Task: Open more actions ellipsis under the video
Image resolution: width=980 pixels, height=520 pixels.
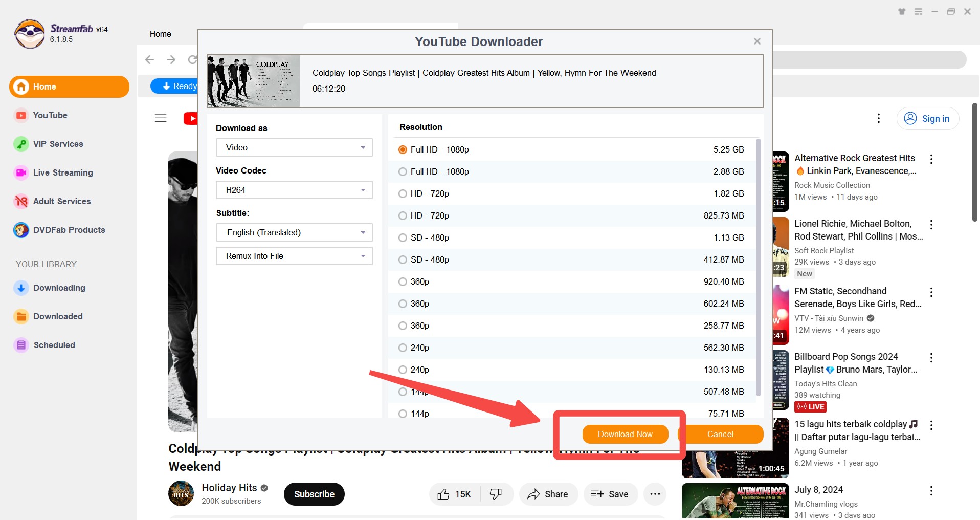Action: tap(655, 494)
